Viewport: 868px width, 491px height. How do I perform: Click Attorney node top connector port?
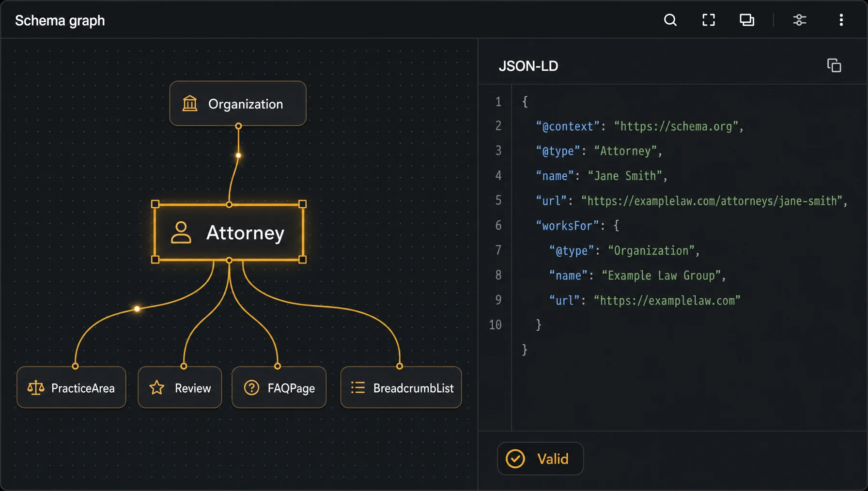[x=229, y=204]
